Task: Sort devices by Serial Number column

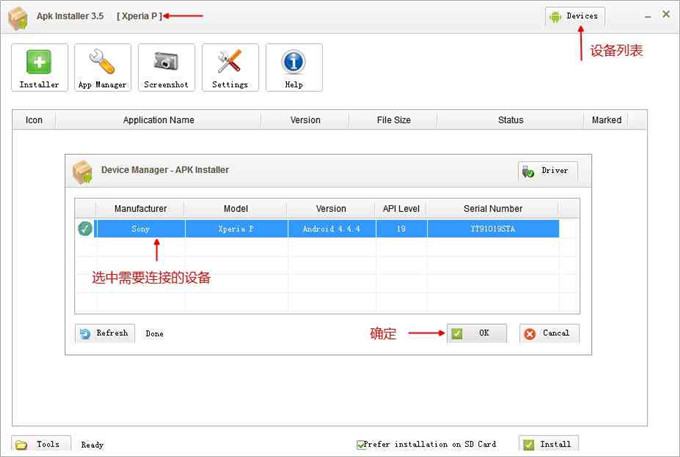Action: pos(492,209)
